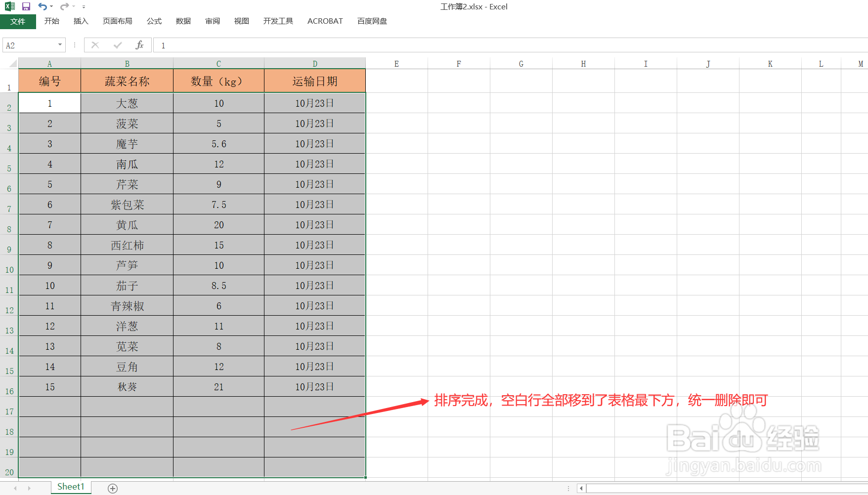Switch to the 插入 ribbon tab
The image size is (868, 495).
click(x=81, y=21)
